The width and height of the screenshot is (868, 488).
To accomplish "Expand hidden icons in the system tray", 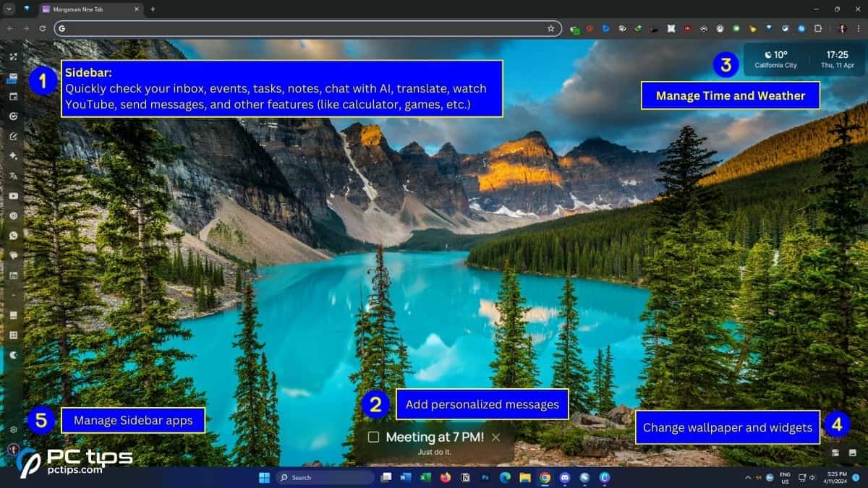I will coord(749,478).
